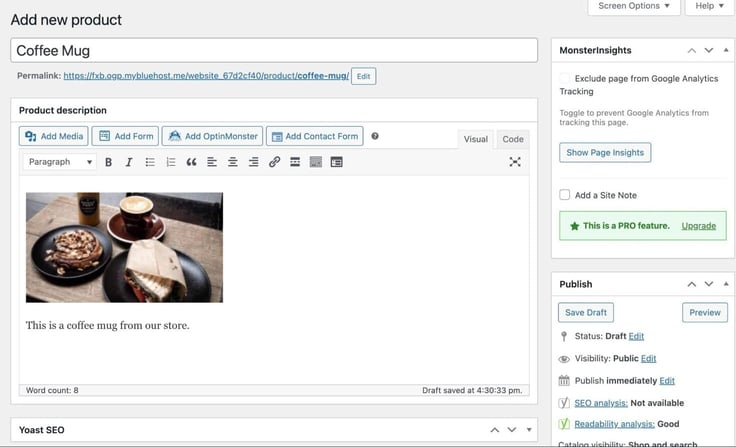Open the Help dropdown

click(709, 6)
